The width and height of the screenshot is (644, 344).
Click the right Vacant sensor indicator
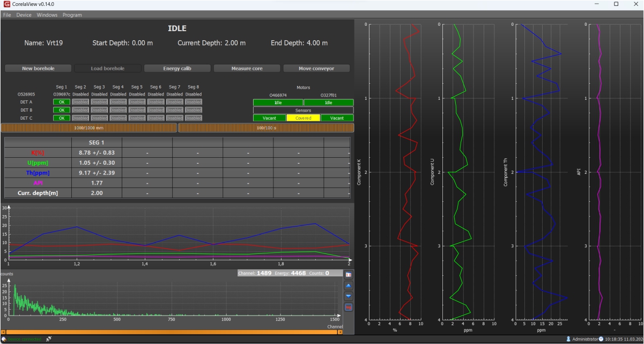(337, 118)
